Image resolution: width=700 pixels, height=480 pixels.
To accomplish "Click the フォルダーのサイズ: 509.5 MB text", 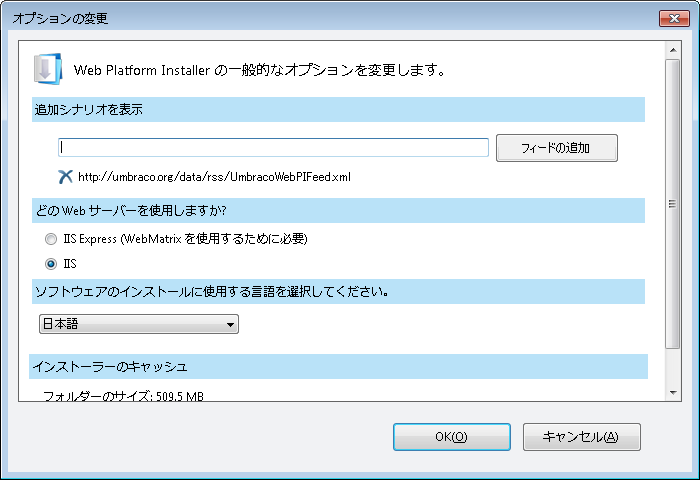I will [123, 396].
